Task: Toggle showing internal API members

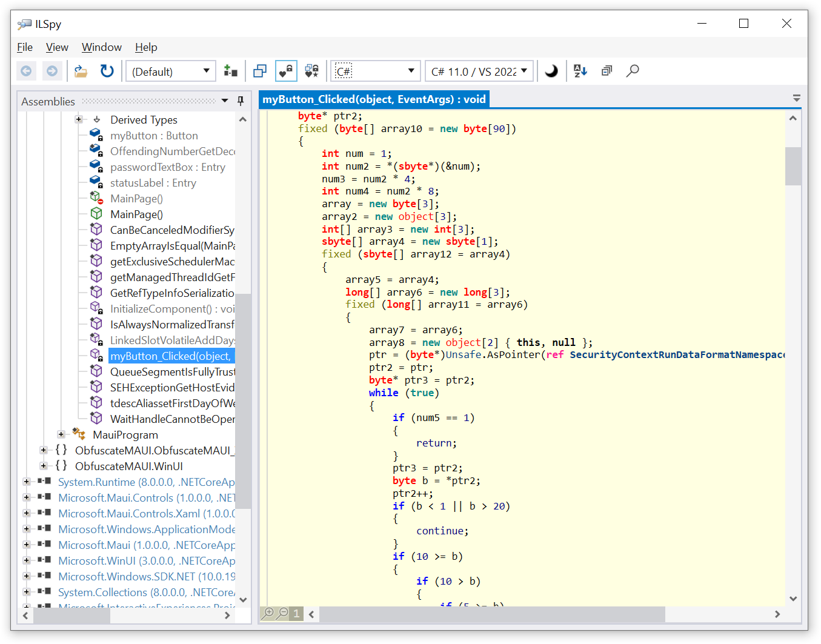Action: coord(286,71)
